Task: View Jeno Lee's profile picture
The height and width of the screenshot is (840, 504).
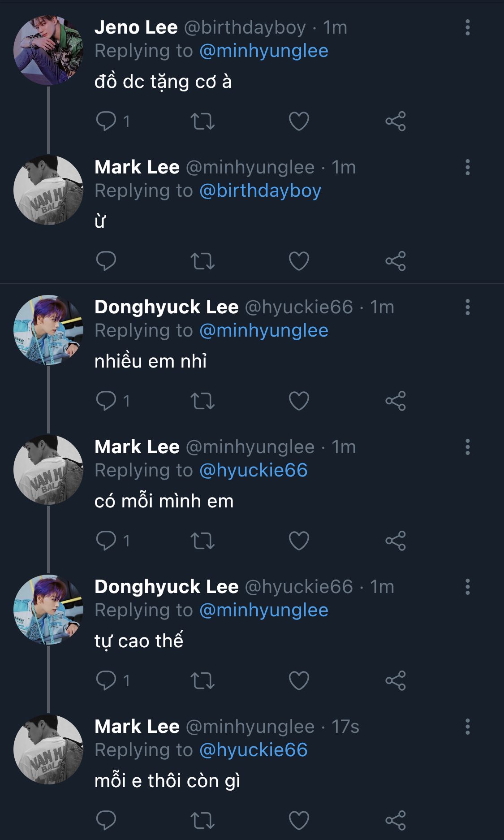Action: pyautogui.click(x=48, y=50)
